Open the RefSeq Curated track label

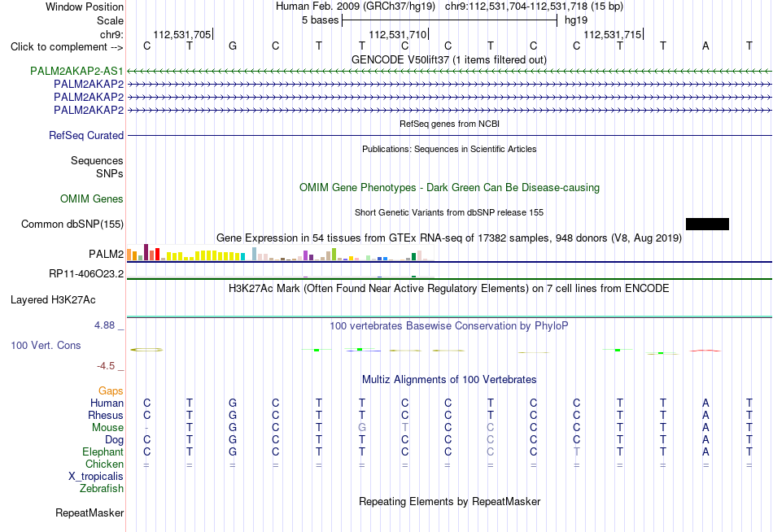point(85,135)
